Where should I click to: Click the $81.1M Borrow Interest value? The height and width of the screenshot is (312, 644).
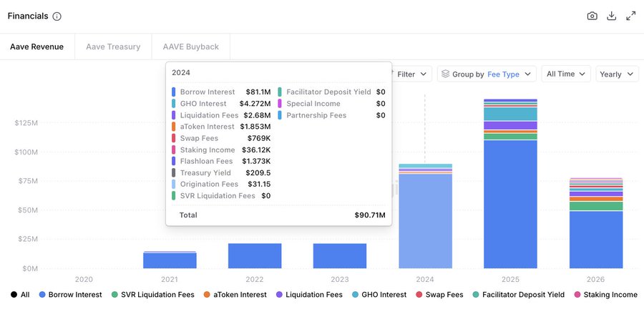click(258, 92)
